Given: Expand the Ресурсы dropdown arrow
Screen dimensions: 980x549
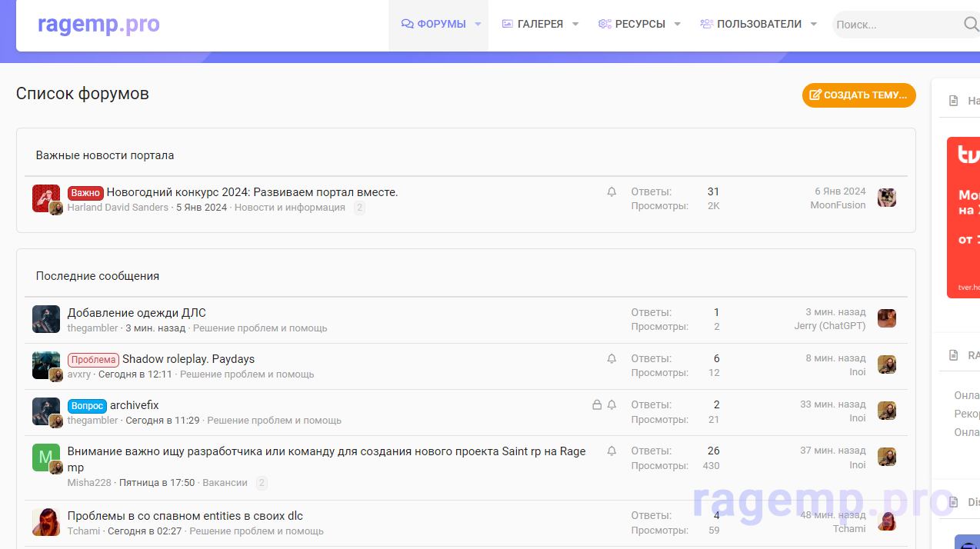Looking at the screenshot, I should point(678,25).
